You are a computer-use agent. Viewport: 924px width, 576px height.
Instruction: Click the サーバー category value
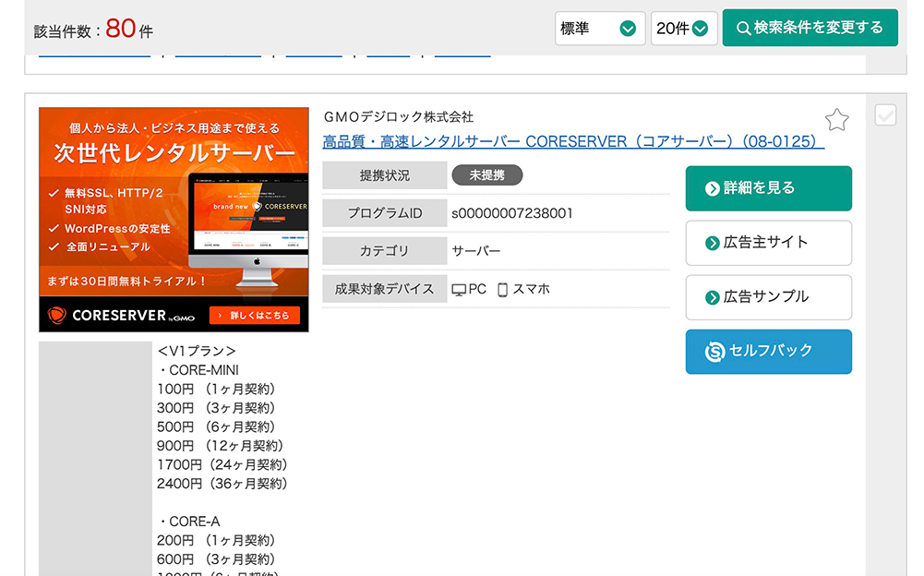[x=476, y=251]
